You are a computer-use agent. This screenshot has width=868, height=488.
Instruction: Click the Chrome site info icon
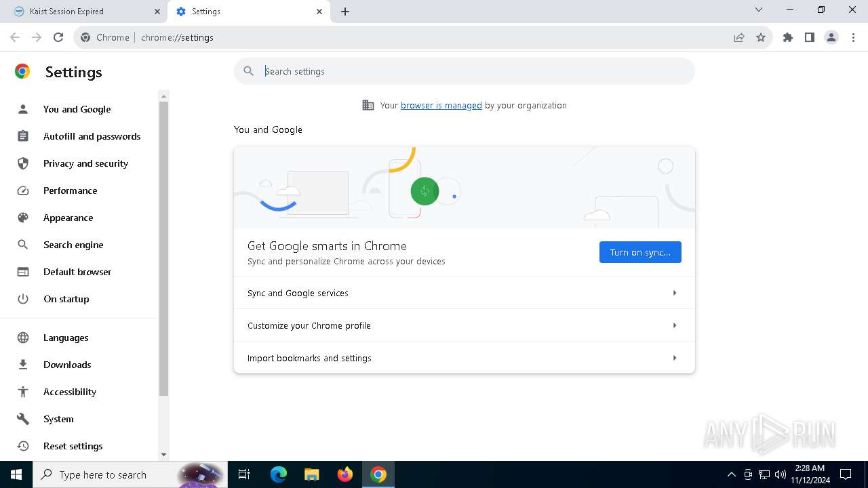coord(85,37)
